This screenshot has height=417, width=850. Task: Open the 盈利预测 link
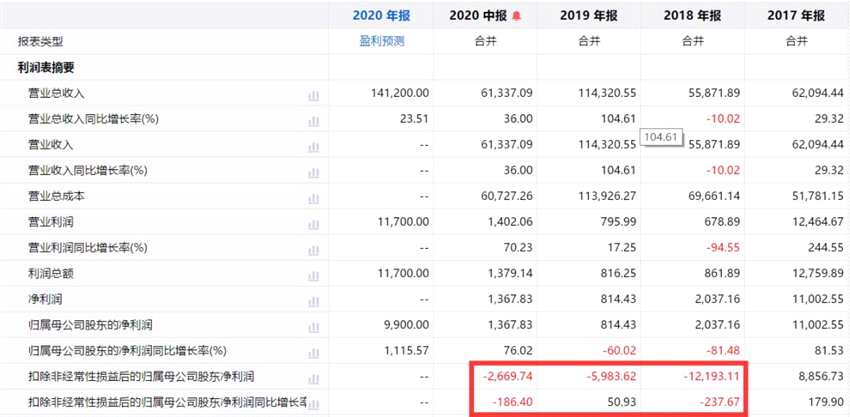pos(381,42)
